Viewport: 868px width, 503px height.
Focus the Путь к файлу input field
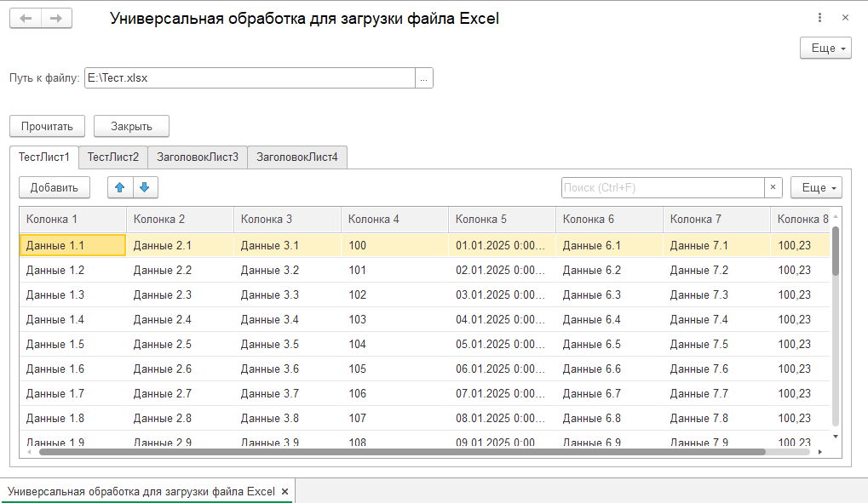click(250, 78)
